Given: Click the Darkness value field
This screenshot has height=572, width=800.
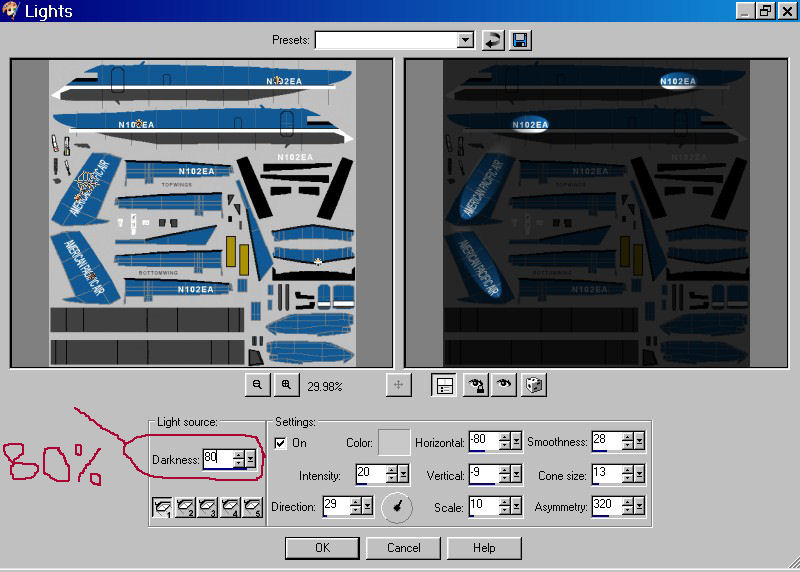Looking at the screenshot, I should (218, 458).
